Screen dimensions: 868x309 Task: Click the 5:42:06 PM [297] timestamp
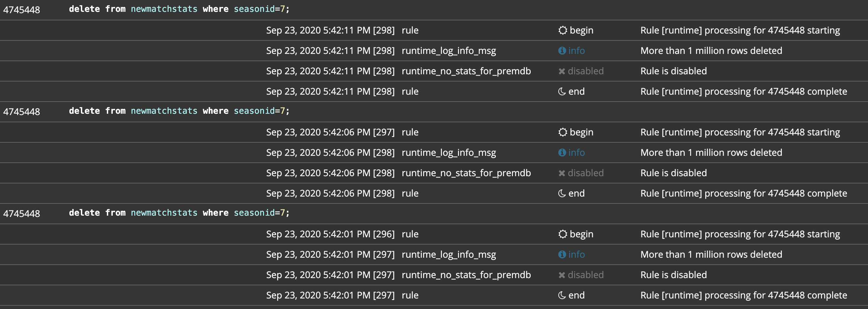(330, 132)
